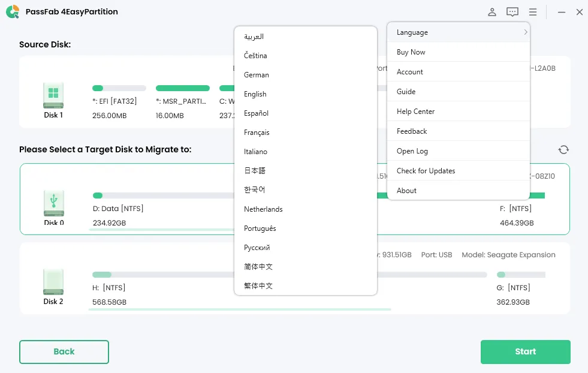Click the Disk 2 drive icon
The width and height of the screenshot is (588, 373).
point(53,281)
